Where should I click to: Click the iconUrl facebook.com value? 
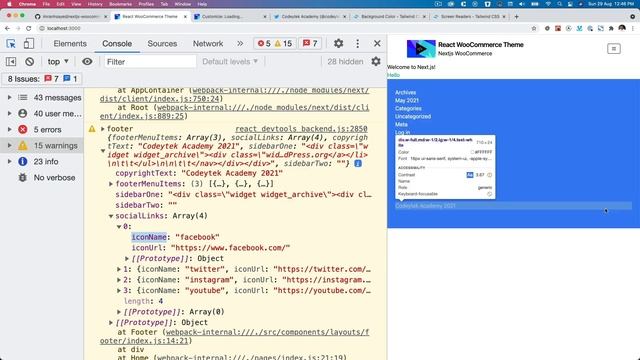pos(230,248)
